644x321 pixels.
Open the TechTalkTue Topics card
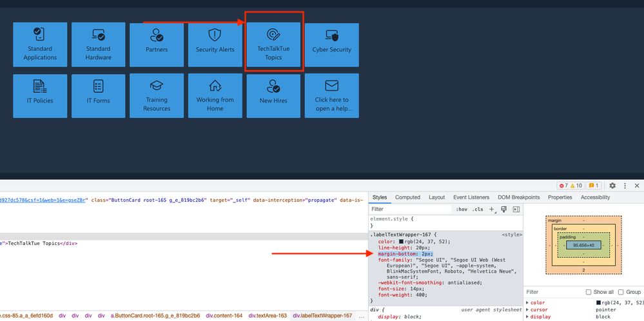pyautogui.click(x=273, y=44)
